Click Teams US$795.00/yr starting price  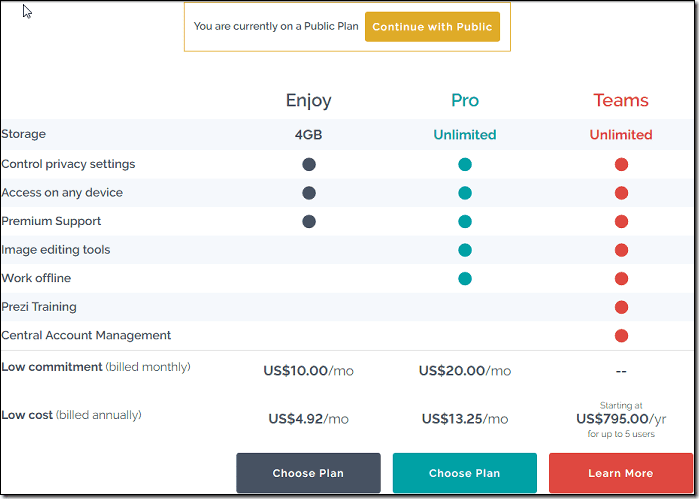coord(621,419)
